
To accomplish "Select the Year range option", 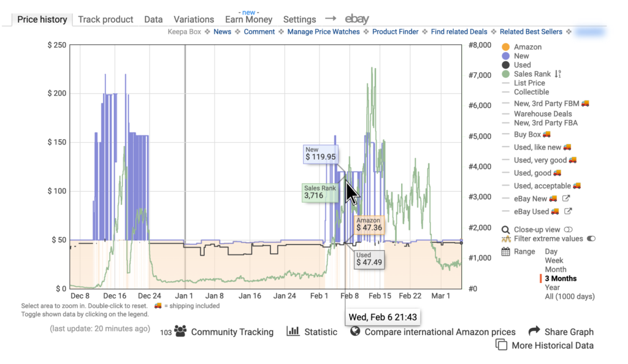I will click(553, 287).
